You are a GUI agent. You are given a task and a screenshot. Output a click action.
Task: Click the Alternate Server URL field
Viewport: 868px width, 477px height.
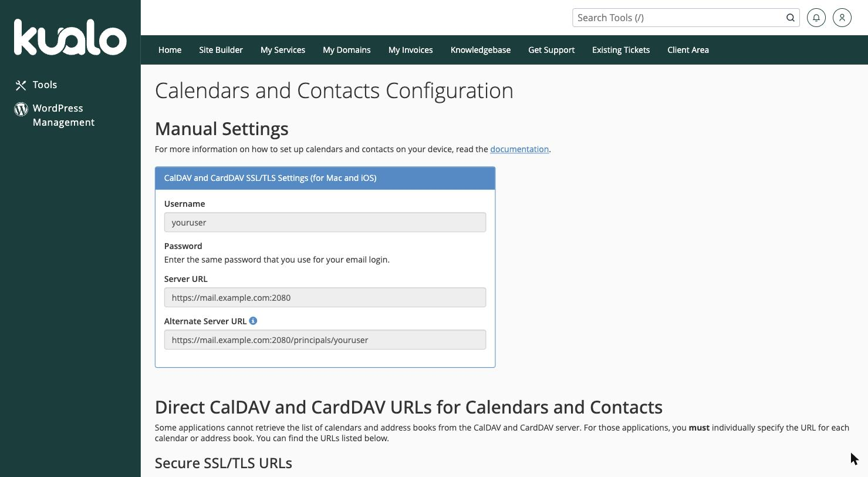(325, 340)
